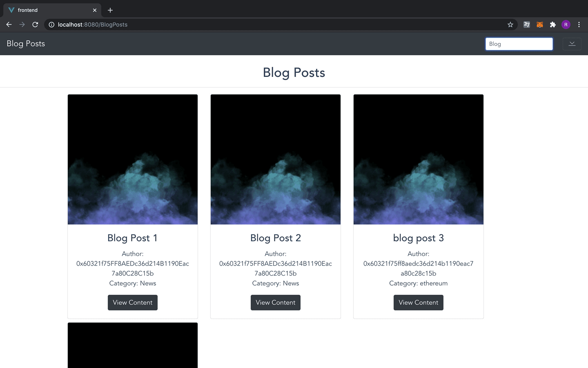Close the frontend tab
The height and width of the screenshot is (368, 588).
click(95, 10)
